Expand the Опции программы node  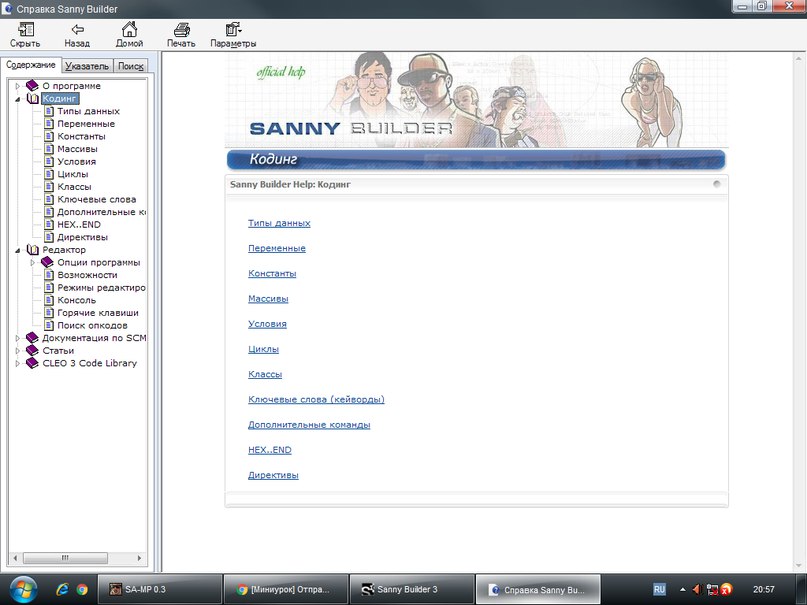coord(33,262)
